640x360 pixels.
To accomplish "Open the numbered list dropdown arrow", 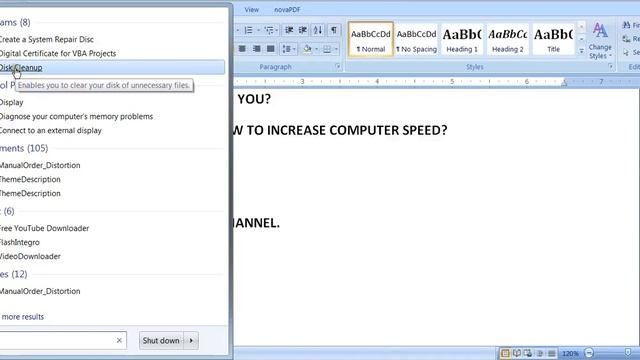I will coord(258,30).
